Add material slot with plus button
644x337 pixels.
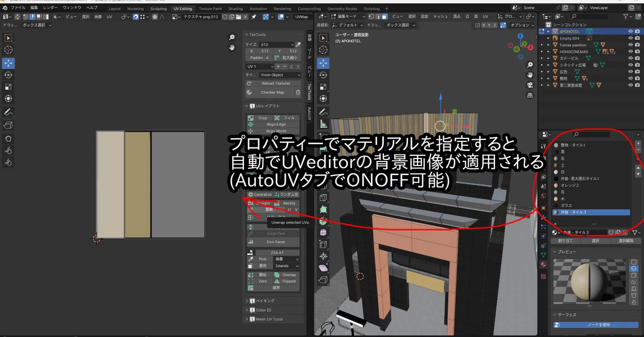[x=638, y=143]
